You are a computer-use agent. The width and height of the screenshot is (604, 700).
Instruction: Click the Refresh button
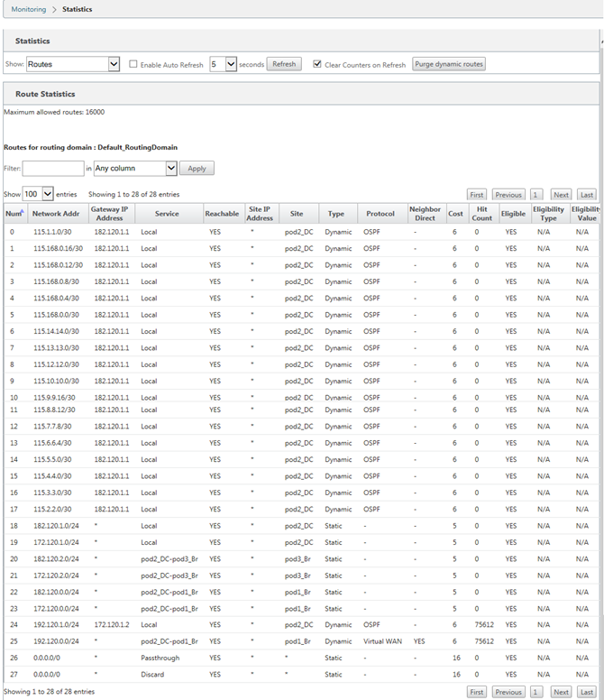click(x=284, y=64)
